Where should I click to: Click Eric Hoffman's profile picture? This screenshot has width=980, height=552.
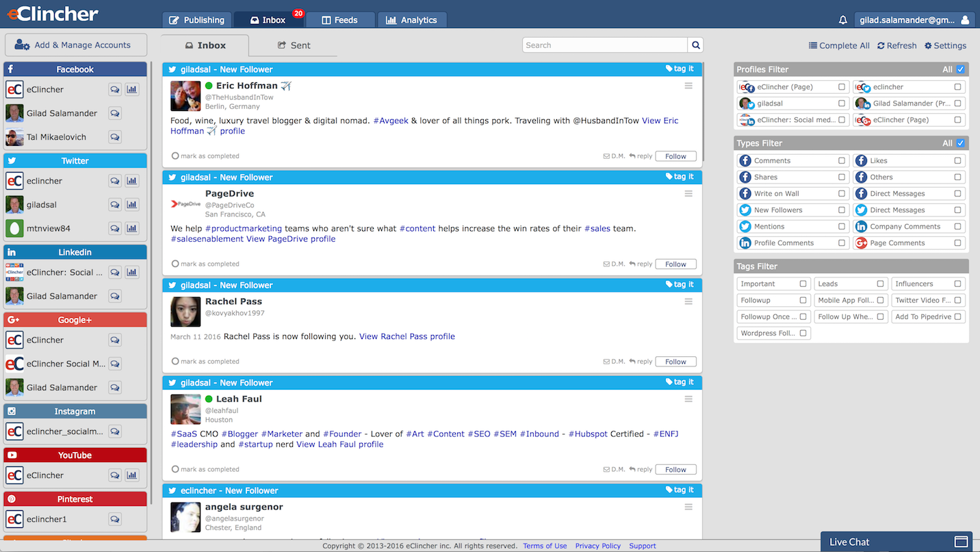[x=185, y=96]
